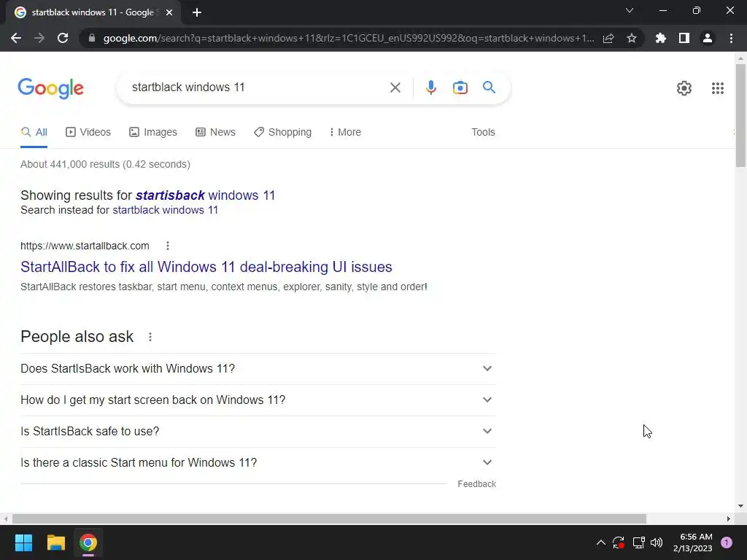This screenshot has height=560, width=747.
Task: Show hidden system tray icons
Action: (x=601, y=542)
